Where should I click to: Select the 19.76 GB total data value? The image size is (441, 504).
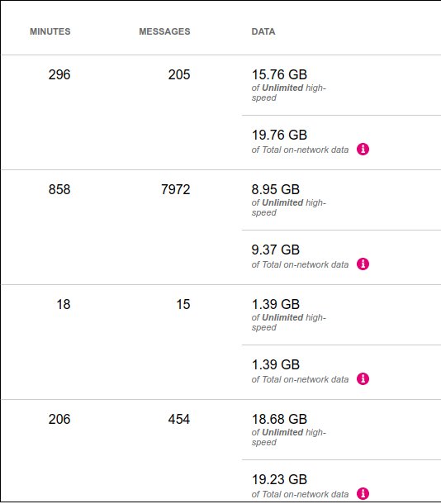tap(279, 135)
